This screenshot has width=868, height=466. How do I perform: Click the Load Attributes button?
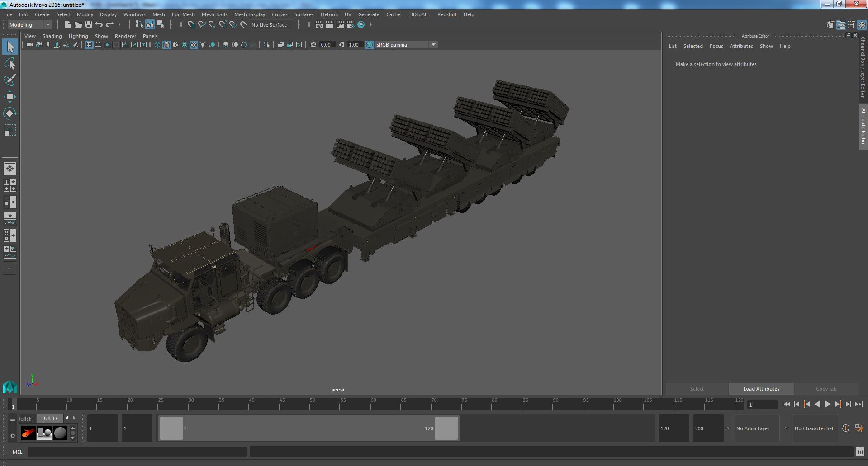(761, 389)
